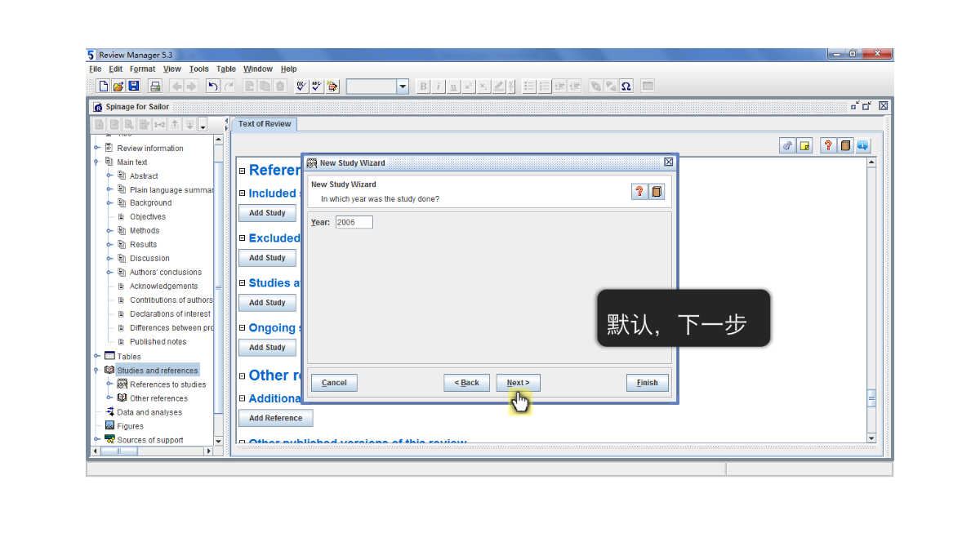Expand the Review information tree node

97,148
